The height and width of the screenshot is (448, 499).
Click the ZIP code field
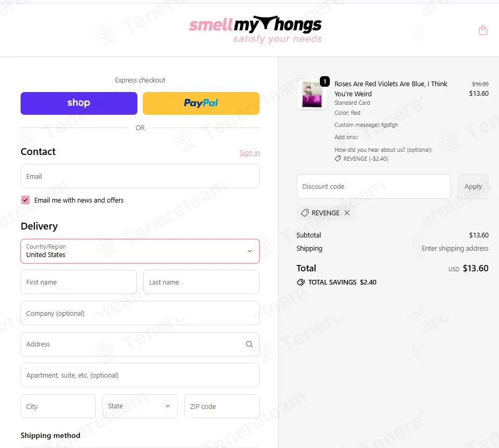(222, 406)
